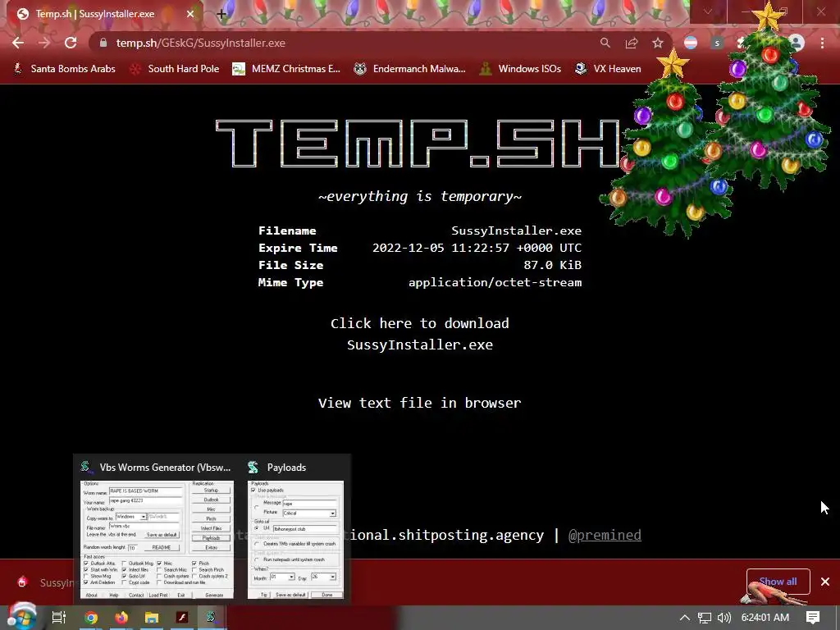Screen dimensions: 840x630
Task: Click the Chrome taskbar icon
Action: pos(91,618)
